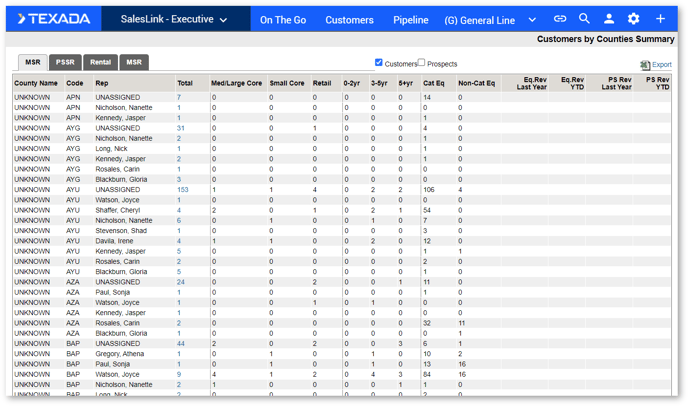
Task: Open the link icon in the header
Action: (x=560, y=19)
